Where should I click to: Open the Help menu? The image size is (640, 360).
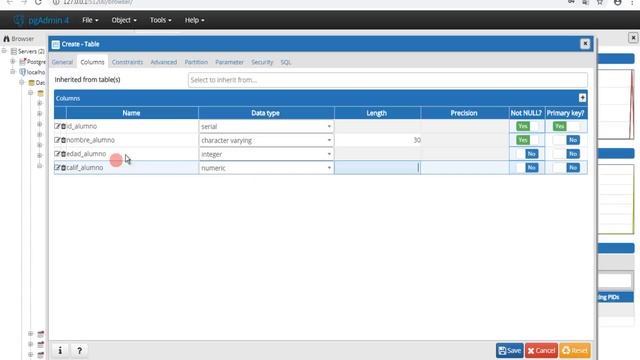[x=194, y=20]
